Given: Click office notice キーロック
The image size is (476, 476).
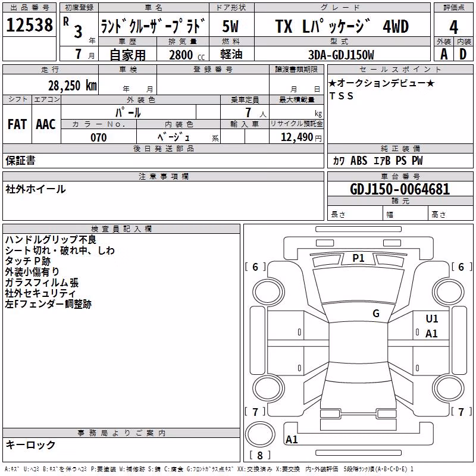Looking at the screenshot, I should tap(30, 445).
